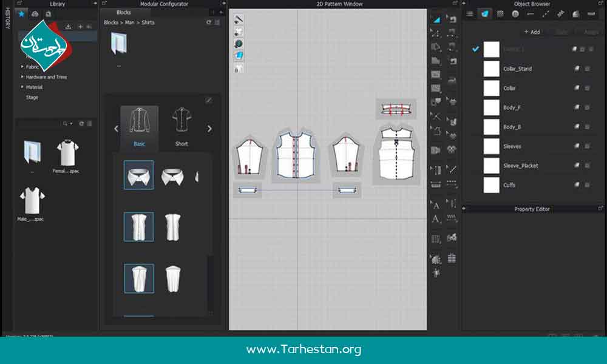Screen dimensions: 607x364
Task: Toggle the lock icon in 2D window toolbar
Action: tap(239, 69)
